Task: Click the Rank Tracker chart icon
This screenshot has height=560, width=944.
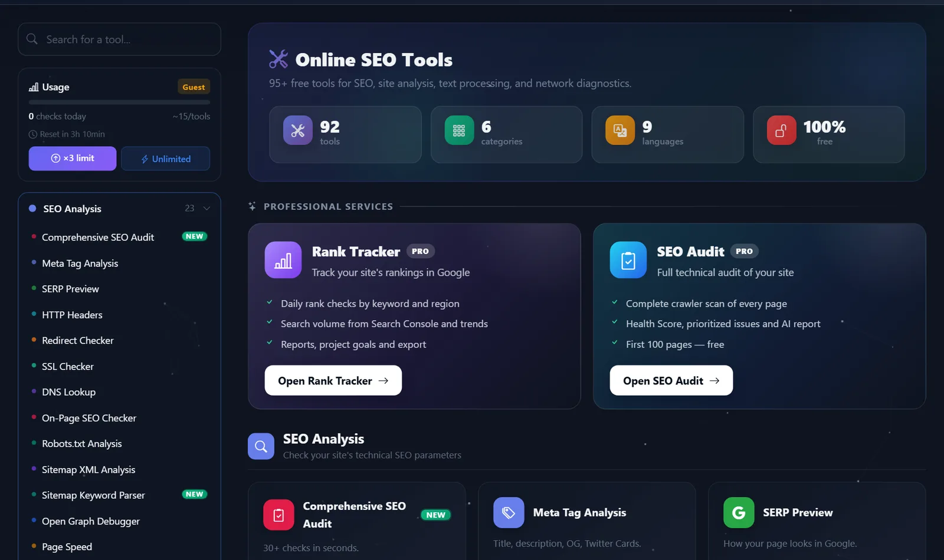Action: [x=283, y=260]
